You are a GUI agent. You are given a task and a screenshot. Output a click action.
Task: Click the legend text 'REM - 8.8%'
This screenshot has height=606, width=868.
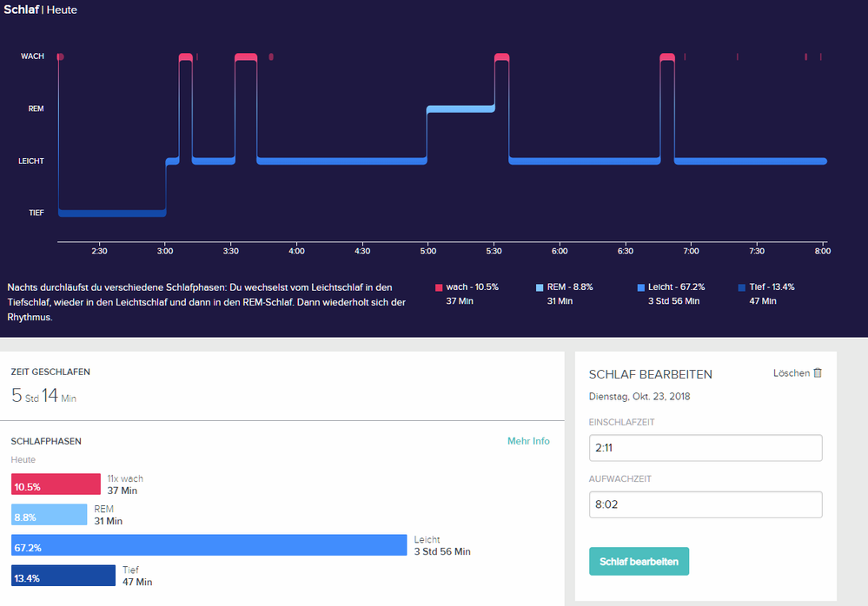click(570, 287)
